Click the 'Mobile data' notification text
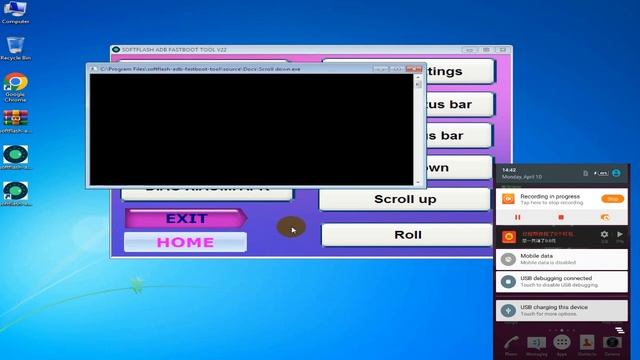640x360 pixels. coord(536,256)
